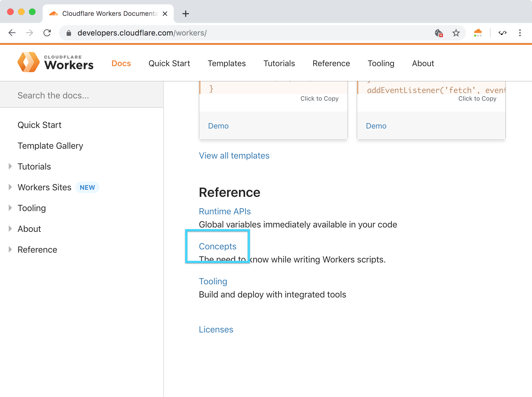
Task: Expand the Reference sidebar section
Action: 10,249
